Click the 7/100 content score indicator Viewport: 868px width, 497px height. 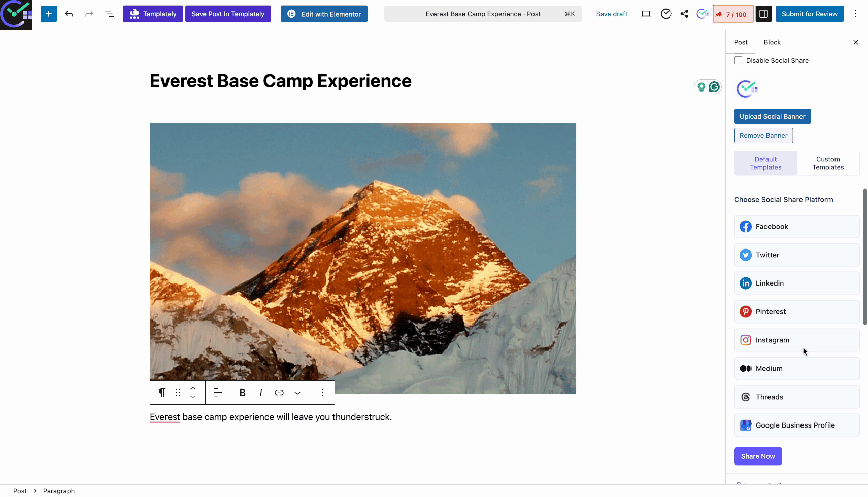732,14
